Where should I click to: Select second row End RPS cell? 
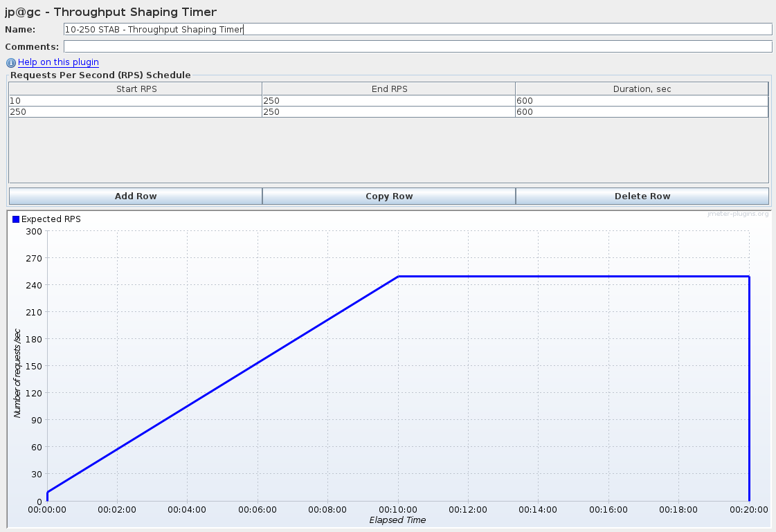[389, 112]
